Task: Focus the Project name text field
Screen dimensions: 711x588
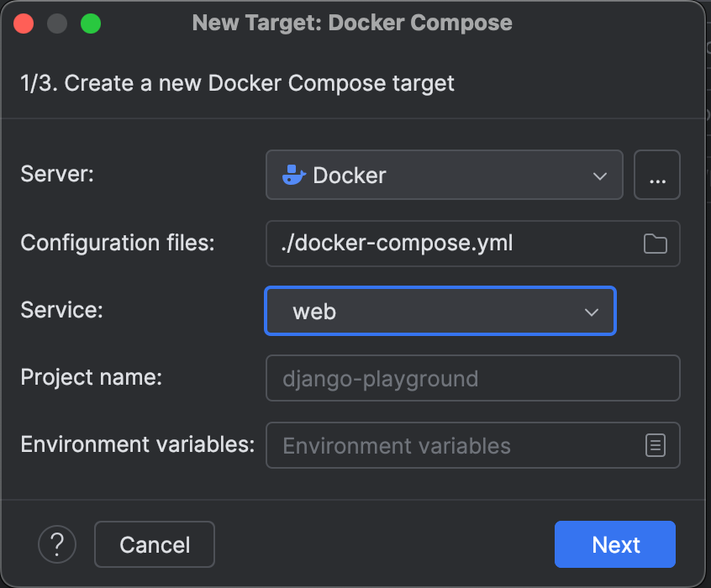Action: pos(472,378)
